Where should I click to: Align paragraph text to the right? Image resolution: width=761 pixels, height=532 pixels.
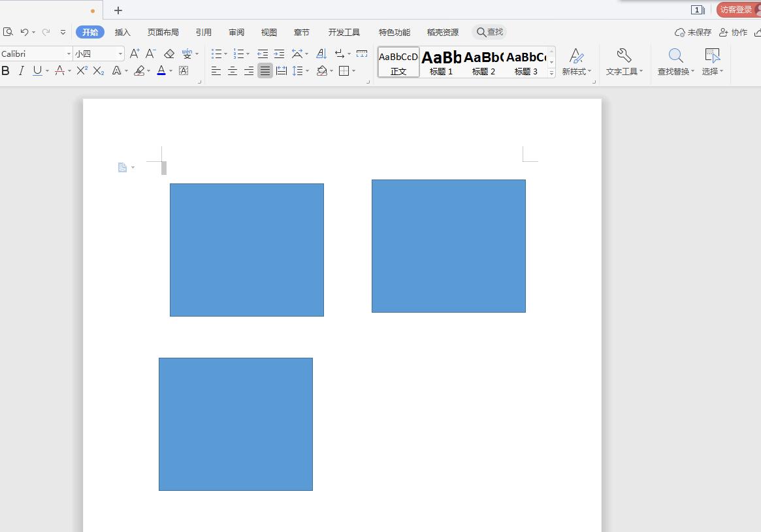tap(248, 70)
